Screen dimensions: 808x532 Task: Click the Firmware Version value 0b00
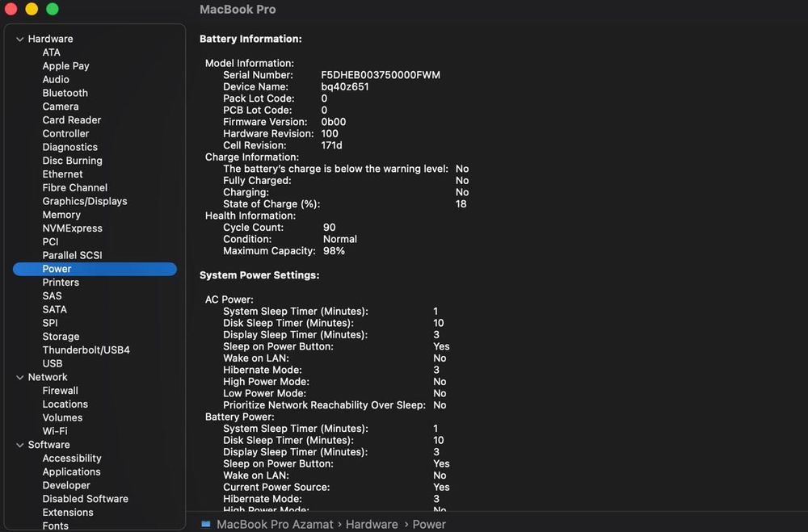tap(334, 122)
